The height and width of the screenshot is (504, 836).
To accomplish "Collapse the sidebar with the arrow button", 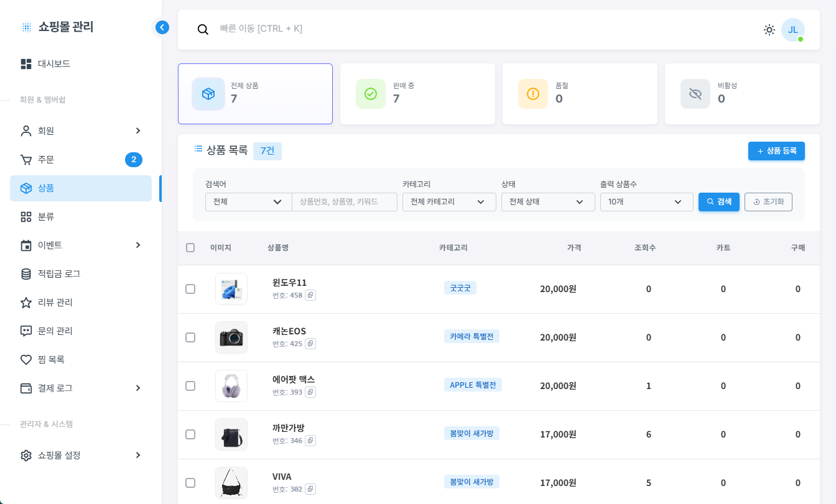I will coord(162,27).
